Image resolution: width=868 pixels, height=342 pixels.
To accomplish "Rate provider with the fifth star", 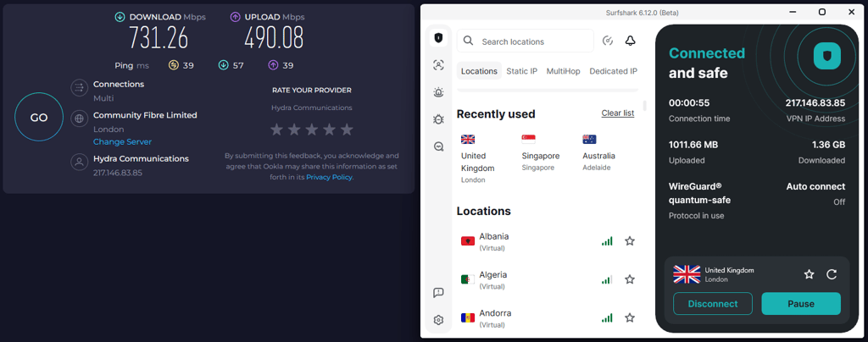I will coord(347,130).
